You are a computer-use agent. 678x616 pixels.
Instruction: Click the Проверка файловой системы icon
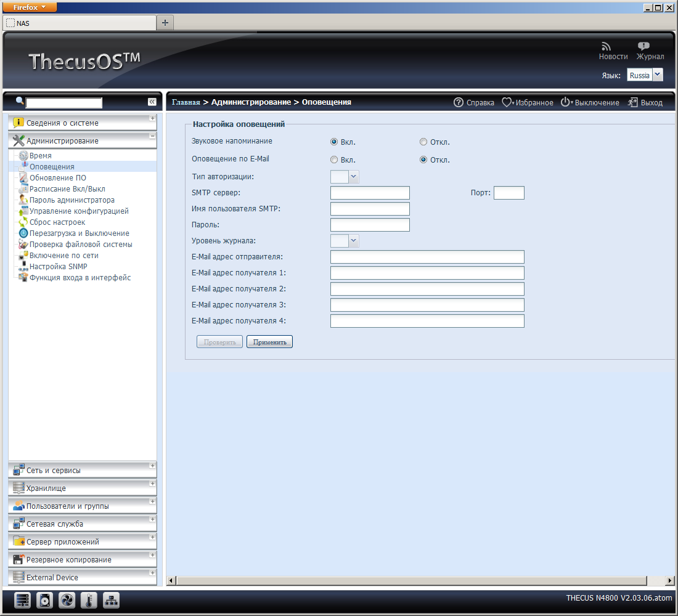tap(23, 244)
